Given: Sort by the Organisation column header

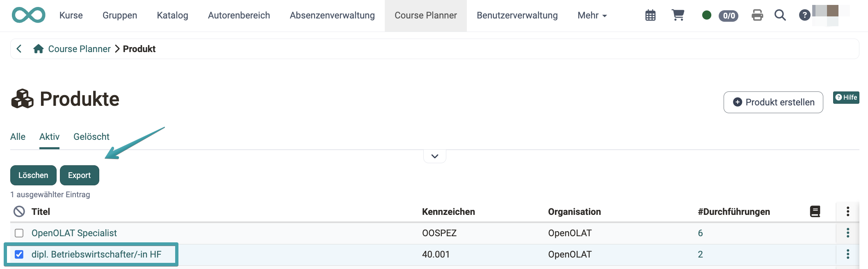Looking at the screenshot, I should [x=574, y=212].
